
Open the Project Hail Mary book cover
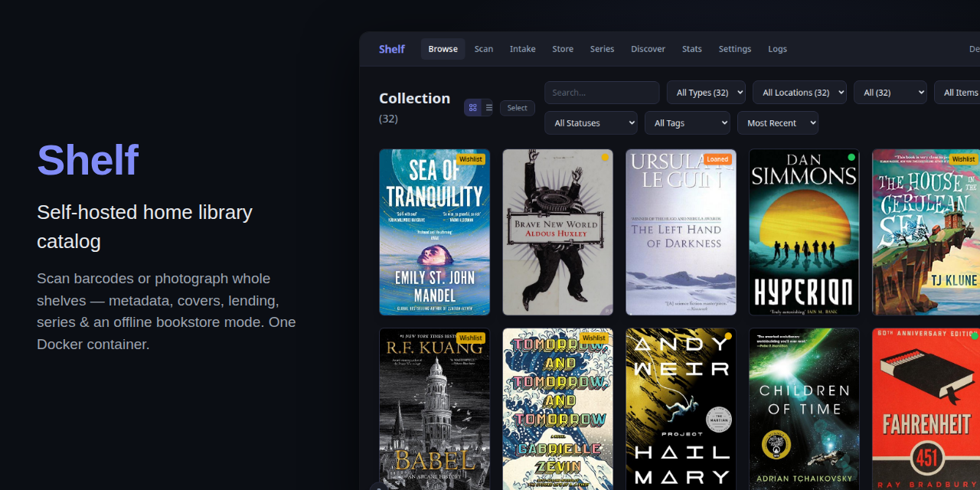[681, 409]
